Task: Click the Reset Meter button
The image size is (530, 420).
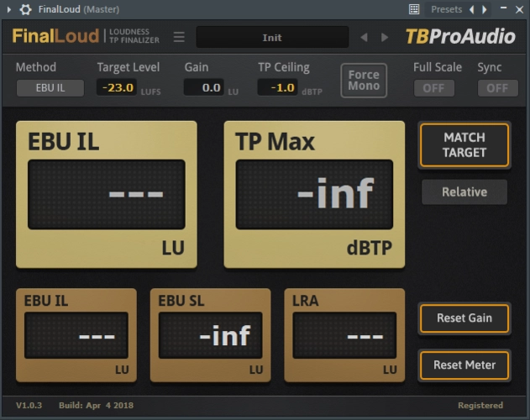Action: [464, 365]
